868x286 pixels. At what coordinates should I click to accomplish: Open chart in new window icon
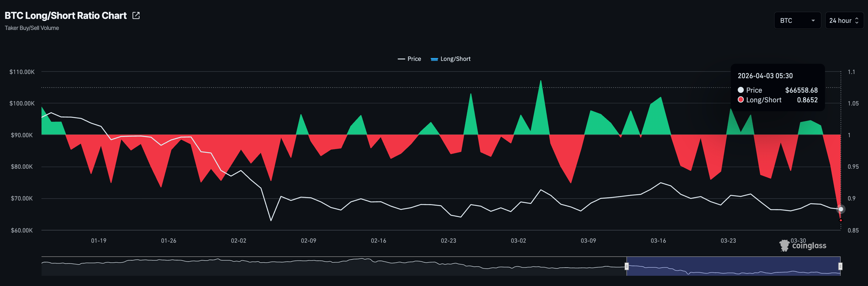click(x=136, y=15)
